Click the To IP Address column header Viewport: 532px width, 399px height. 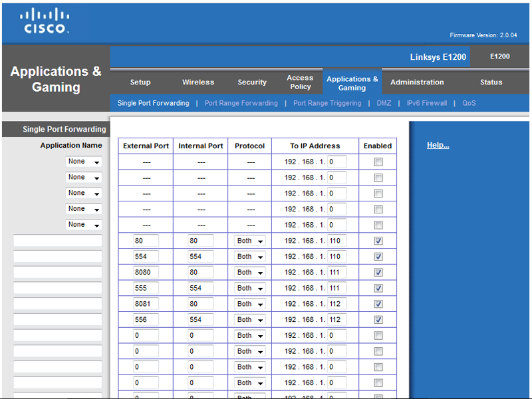coord(315,146)
